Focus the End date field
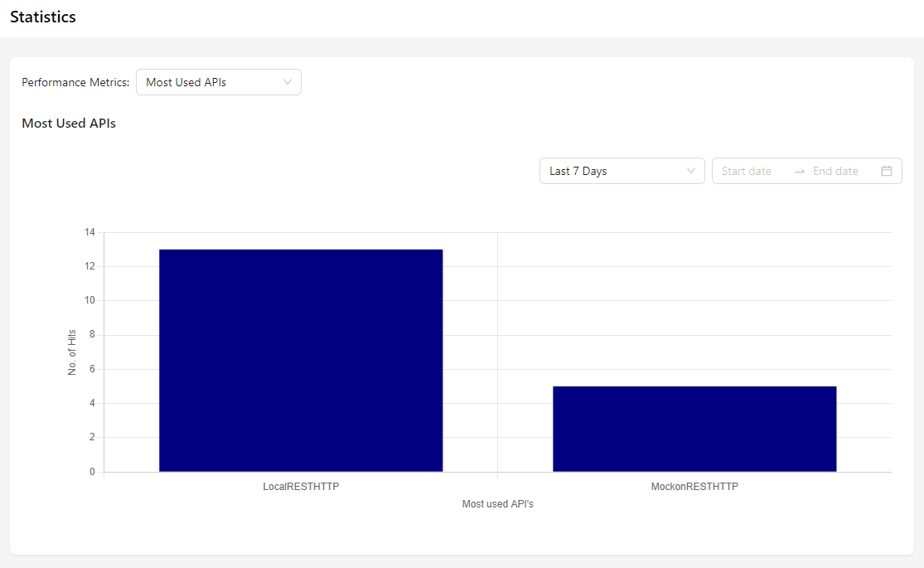The height and width of the screenshot is (568, 924). point(839,171)
